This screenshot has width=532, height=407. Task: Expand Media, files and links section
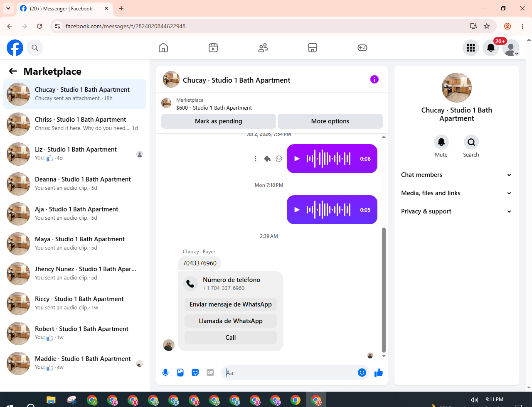pos(457,193)
